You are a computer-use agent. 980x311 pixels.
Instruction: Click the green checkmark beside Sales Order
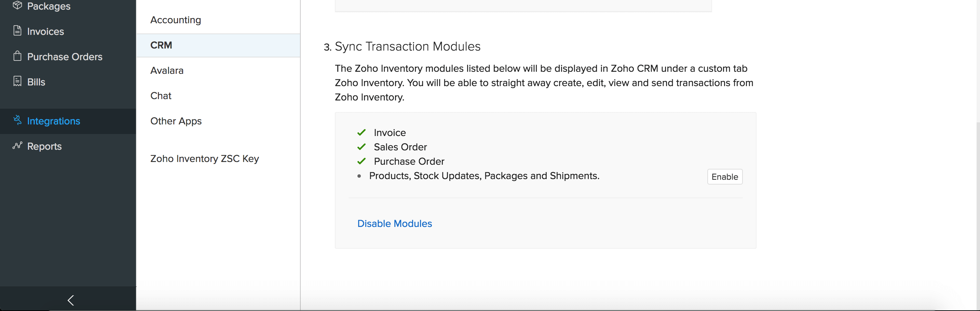(362, 147)
